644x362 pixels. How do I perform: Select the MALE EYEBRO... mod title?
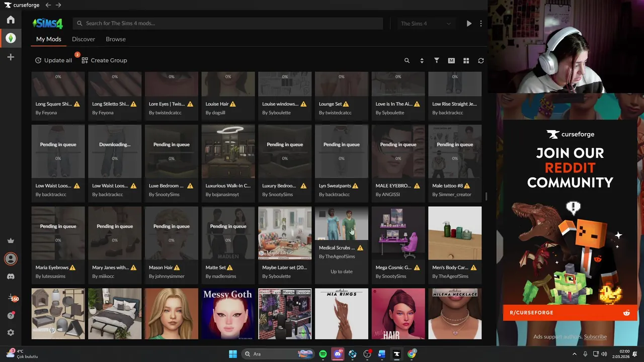tap(393, 186)
